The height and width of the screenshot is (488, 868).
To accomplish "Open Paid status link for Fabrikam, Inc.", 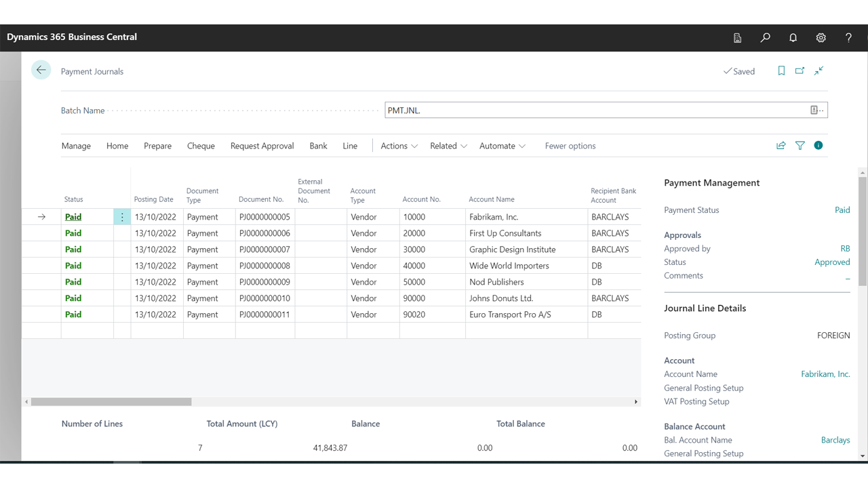I will (x=73, y=217).
